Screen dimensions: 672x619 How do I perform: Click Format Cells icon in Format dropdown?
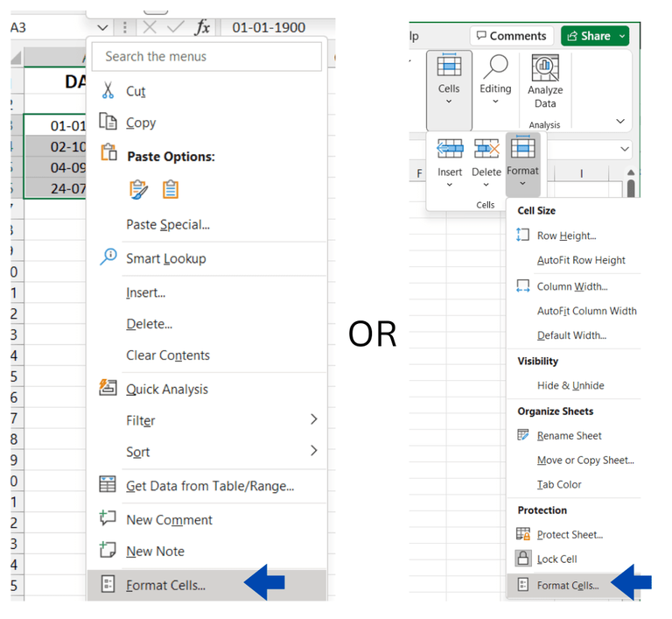click(x=523, y=584)
